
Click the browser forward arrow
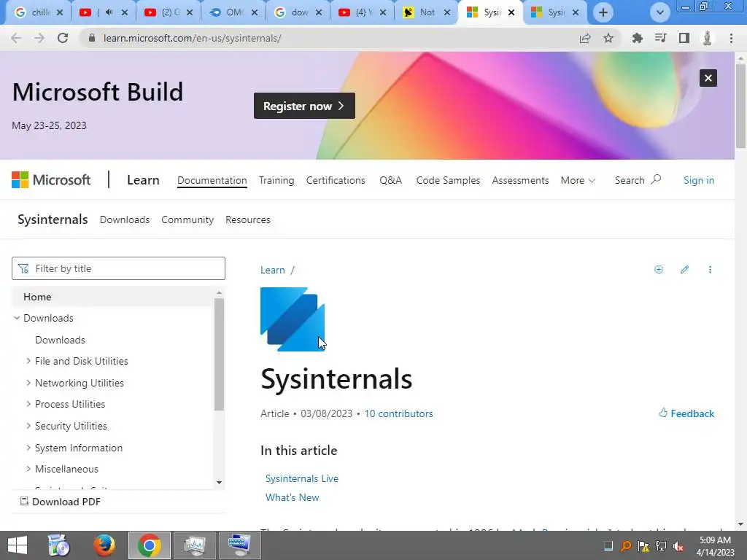point(39,38)
